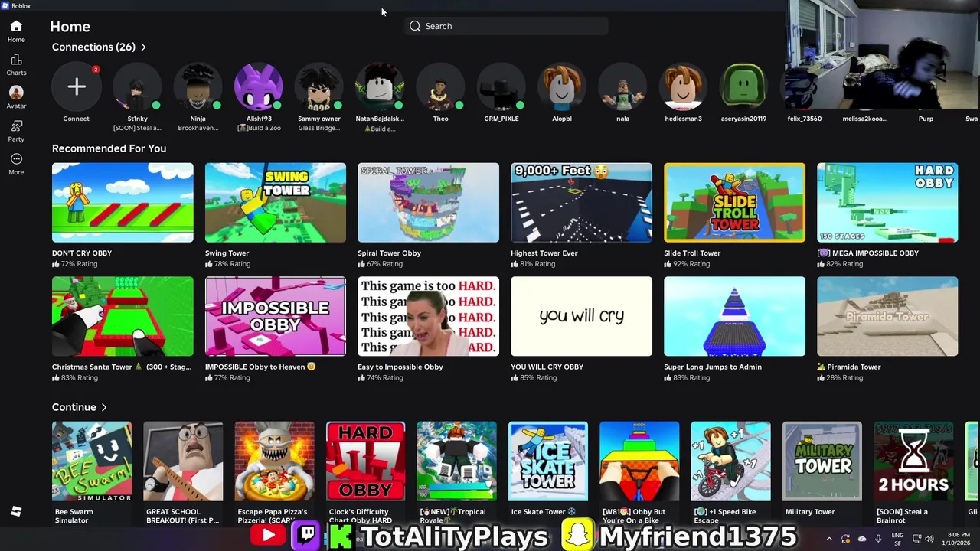This screenshot has height=551, width=980.
Task: Continue Tropical Royale game
Action: [457, 461]
